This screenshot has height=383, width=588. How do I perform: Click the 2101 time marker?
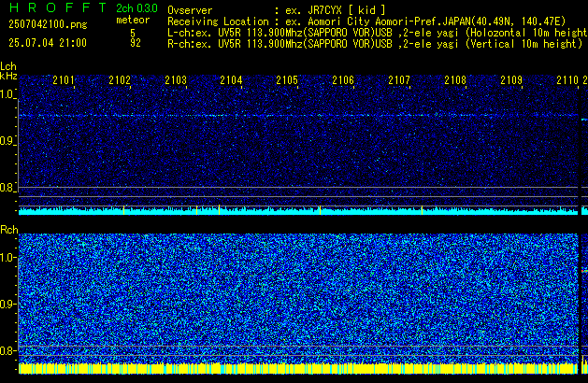[64, 80]
